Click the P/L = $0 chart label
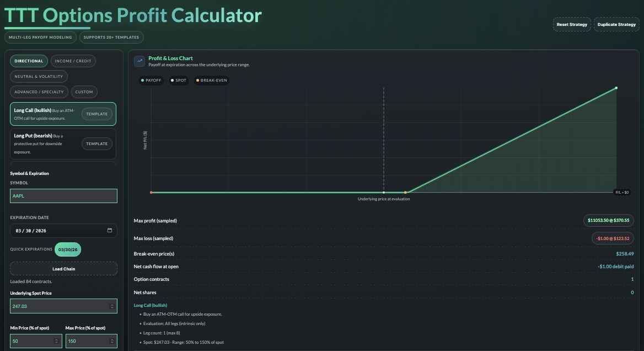 [622, 193]
